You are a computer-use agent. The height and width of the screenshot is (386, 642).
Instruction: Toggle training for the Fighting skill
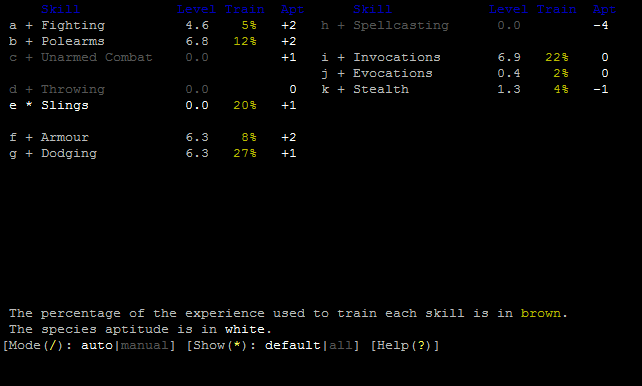153,25
